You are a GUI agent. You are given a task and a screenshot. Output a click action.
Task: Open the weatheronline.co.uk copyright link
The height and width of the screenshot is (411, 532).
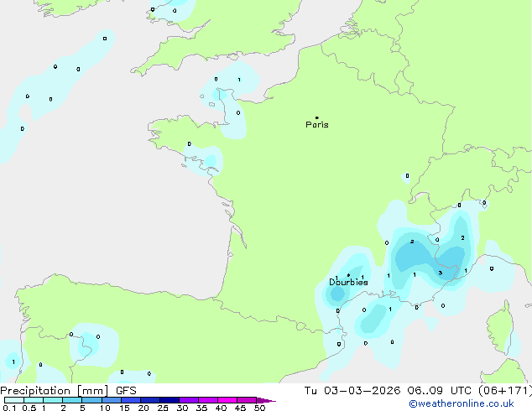coord(462,403)
